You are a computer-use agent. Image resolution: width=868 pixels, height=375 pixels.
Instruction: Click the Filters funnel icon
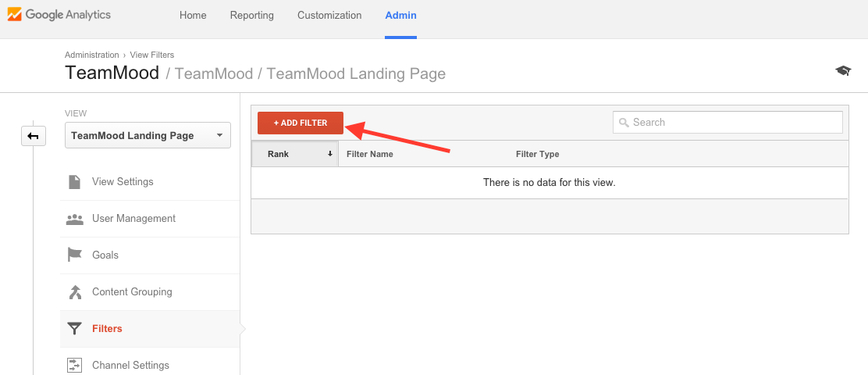(x=74, y=328)
